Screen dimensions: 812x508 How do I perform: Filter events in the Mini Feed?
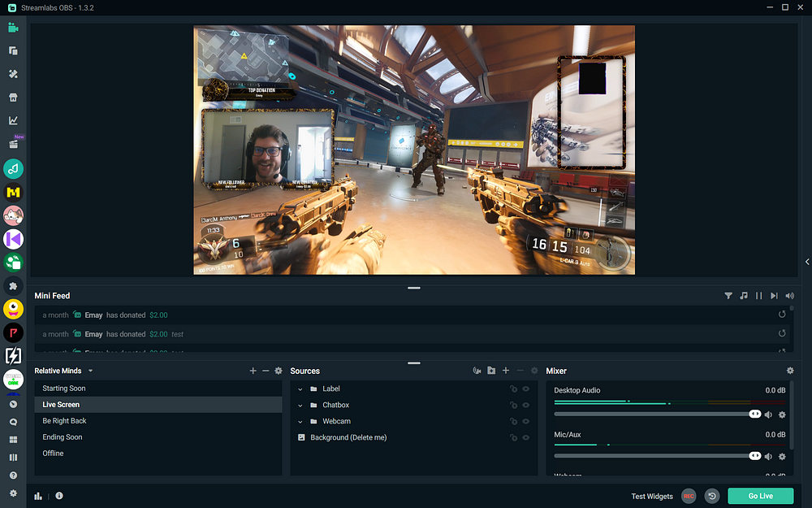click(728, 296)
